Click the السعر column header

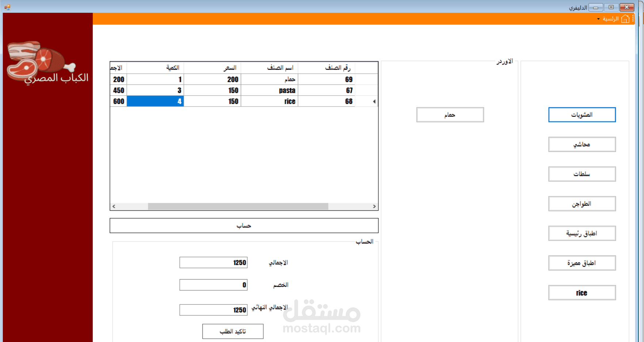click(212, 68)
